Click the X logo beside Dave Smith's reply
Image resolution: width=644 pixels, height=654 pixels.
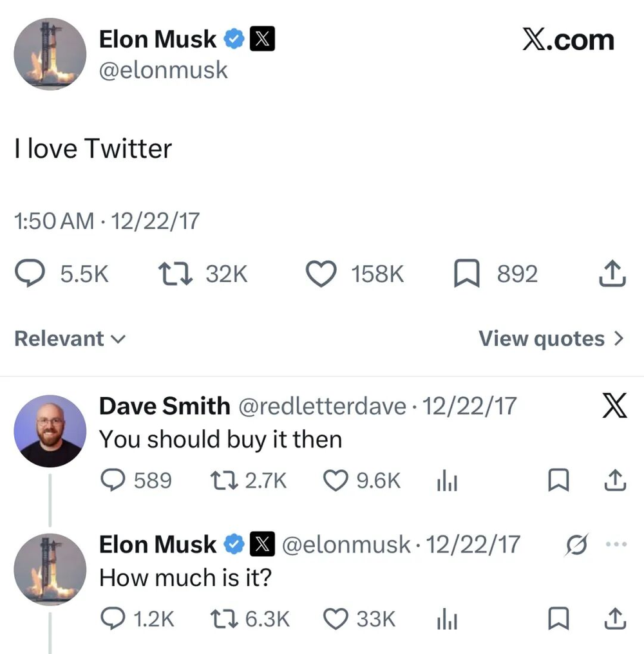pyautogui.click(x=614, y=406)
